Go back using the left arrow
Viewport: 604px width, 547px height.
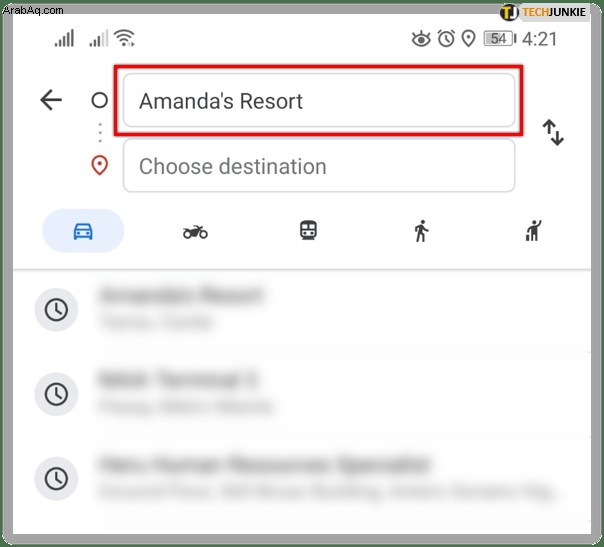point(51,100)
